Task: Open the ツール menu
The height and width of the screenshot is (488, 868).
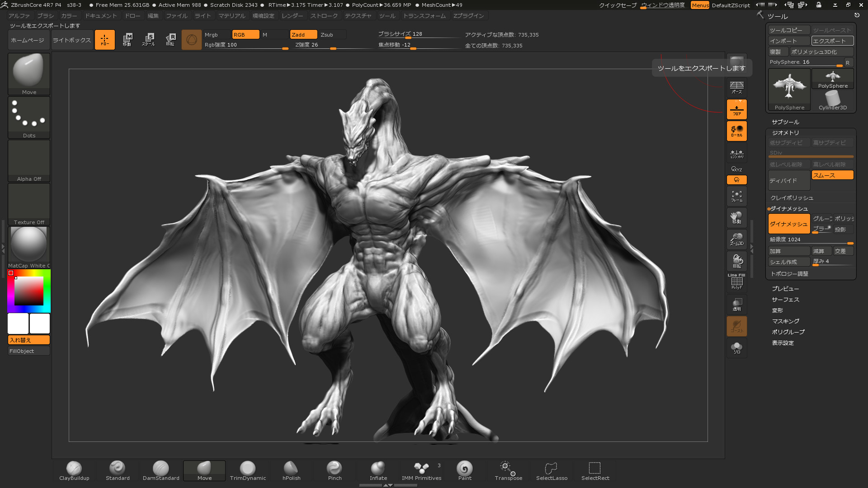Action: pos(387,15)
